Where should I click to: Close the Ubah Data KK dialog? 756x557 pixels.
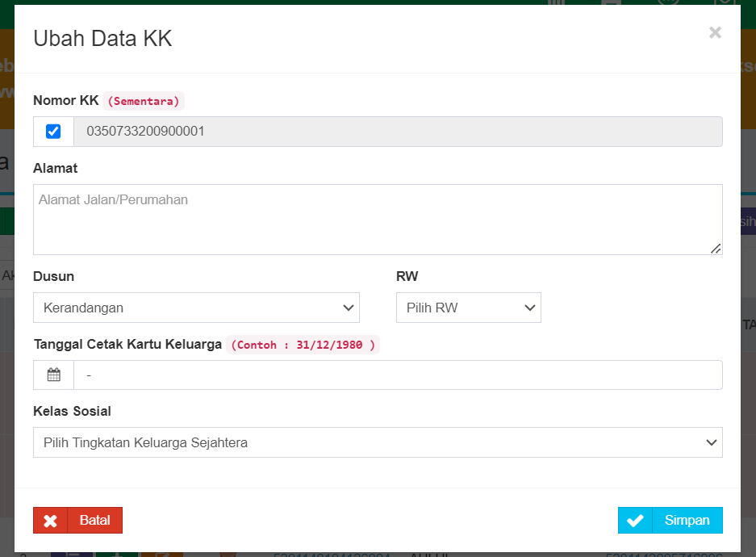click(715, 32)
